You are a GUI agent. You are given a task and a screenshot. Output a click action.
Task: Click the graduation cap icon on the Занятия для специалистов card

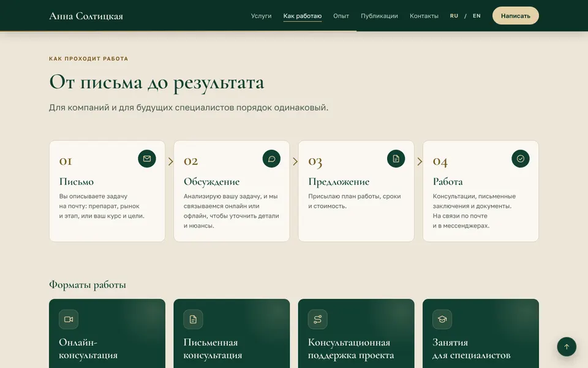442,319
